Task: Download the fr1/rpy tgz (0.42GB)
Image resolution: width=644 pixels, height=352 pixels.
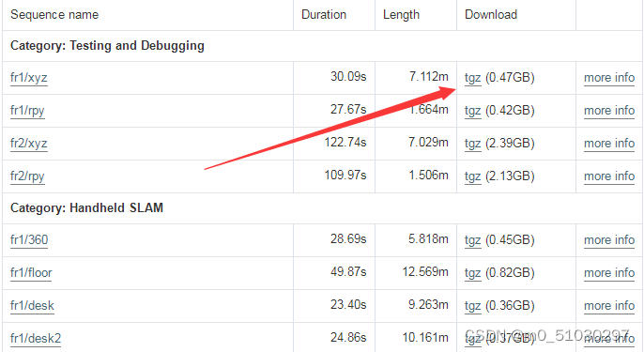Action: tap(473, 111)
